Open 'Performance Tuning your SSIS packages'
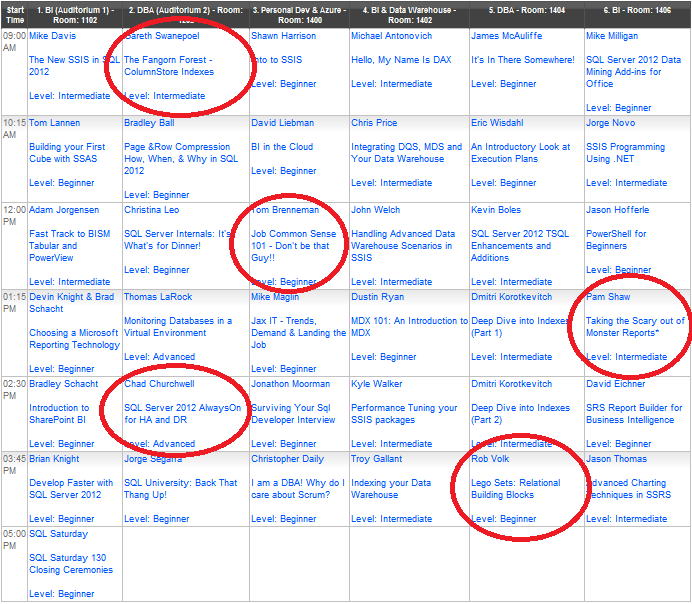 click(404, 414)
